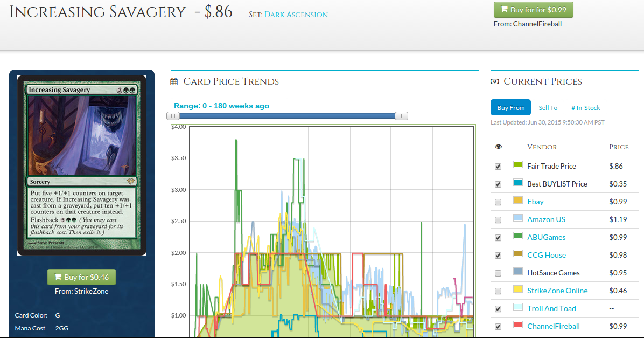Screen dimensions: 644x338
Task: Click the StrikeZone Online $0.46 price
Action: tap(618, 291)
